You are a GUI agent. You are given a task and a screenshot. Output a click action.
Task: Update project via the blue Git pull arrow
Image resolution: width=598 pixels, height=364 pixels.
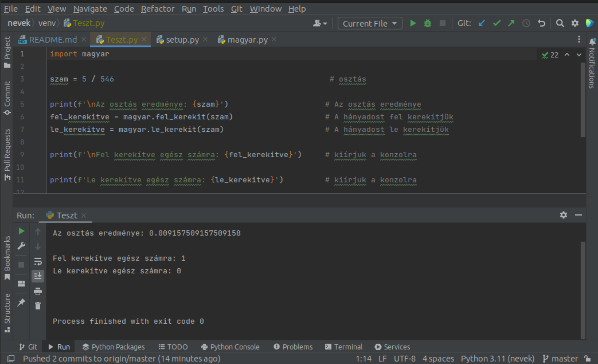[481, 23]
